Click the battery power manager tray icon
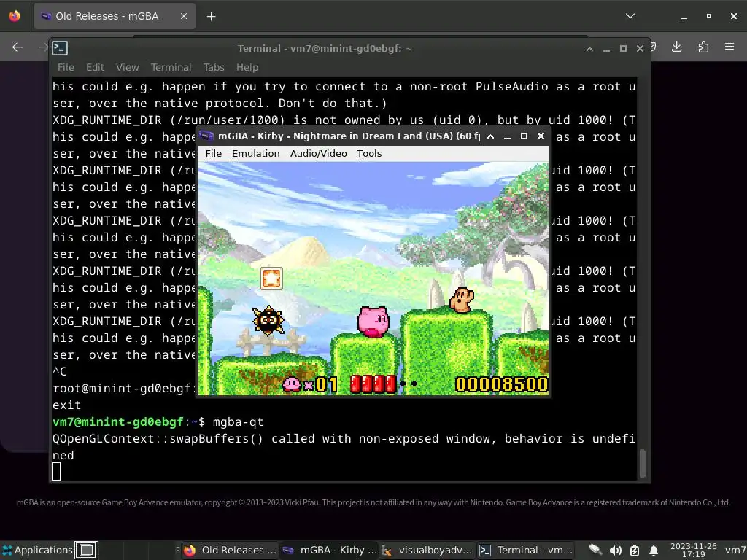 (635, 551)
